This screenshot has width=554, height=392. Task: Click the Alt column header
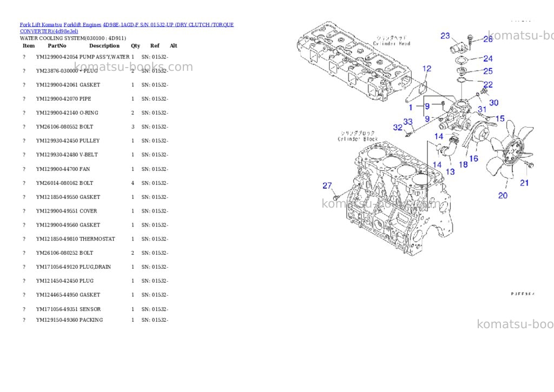173,45
